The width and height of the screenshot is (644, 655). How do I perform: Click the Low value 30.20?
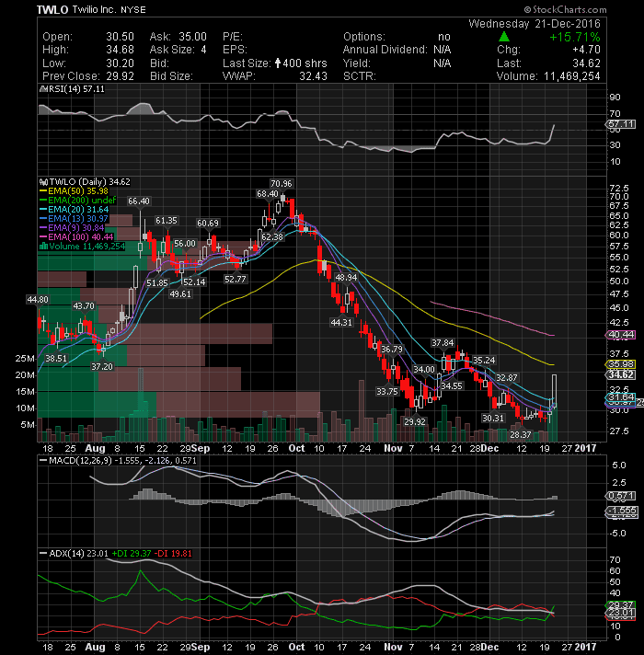[x=120, y=63]
